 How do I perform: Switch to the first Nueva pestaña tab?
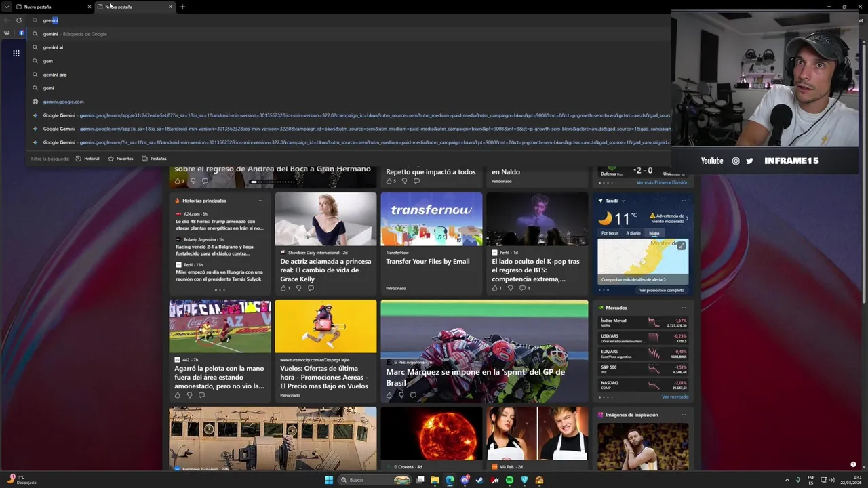click(54, 7)
